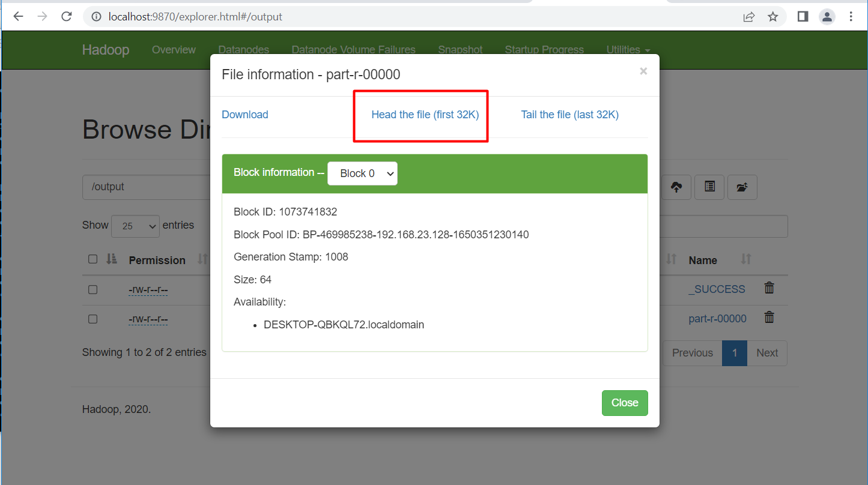Check the second row's checkbox
This screenshot has width=868, height=485.
pos(93,319)
